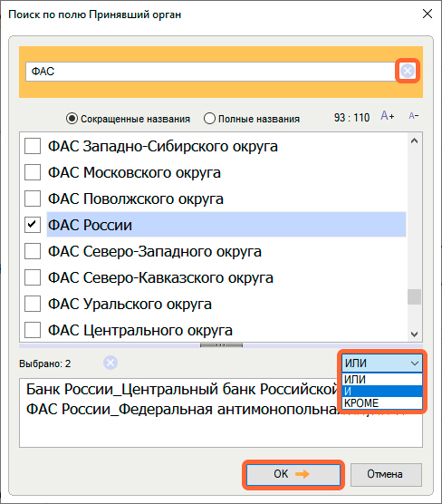Screen dimensions: 442x504
Task: Open the ИЛИ logic combo box
Action: [x=382, y=363]
